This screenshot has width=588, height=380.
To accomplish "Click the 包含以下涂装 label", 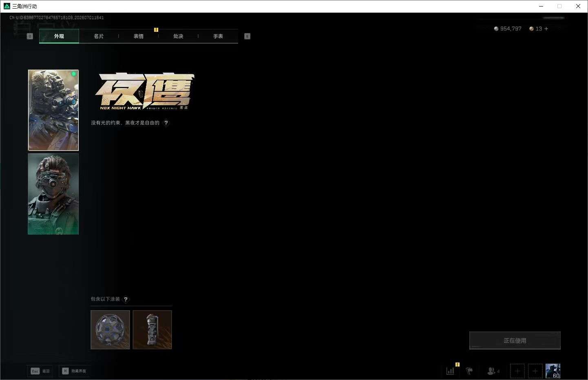I will click(105, 299).
